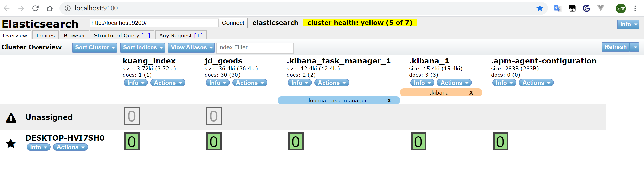This screenshot has width=644, height=188.
Task: Open the Chrome profile avatar
Action: point(621,8)
